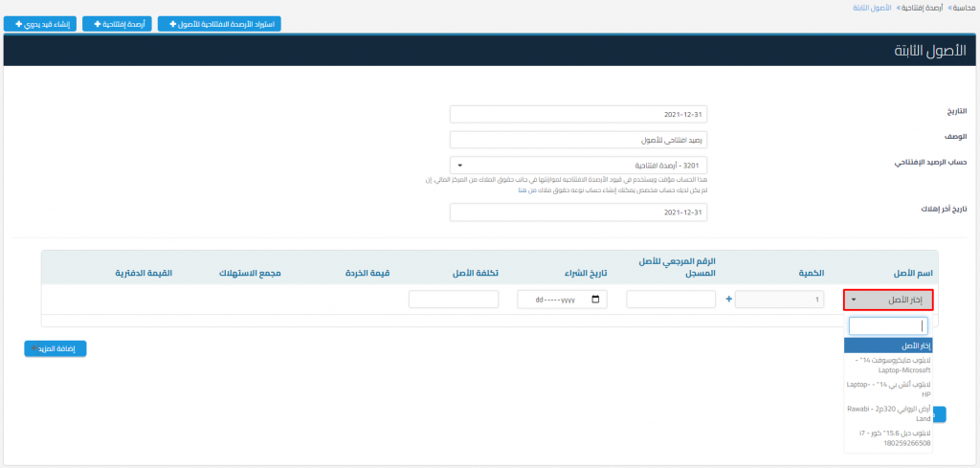
Task: Click the last depreciation date field
Action: click(579, 212)
